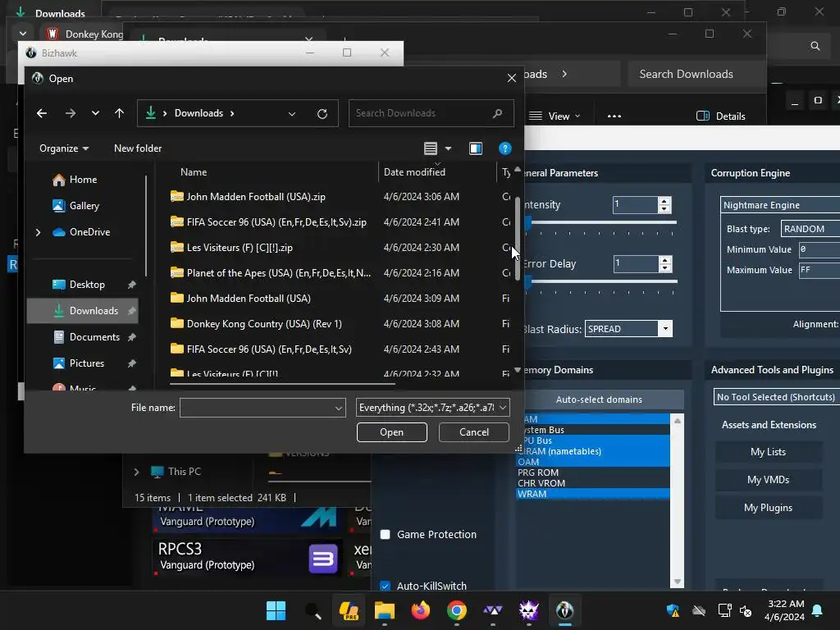Image resolution: width=840 pixels, height=630 pixels.
Task: Open Explorer see more options menu
Action: 614,116
